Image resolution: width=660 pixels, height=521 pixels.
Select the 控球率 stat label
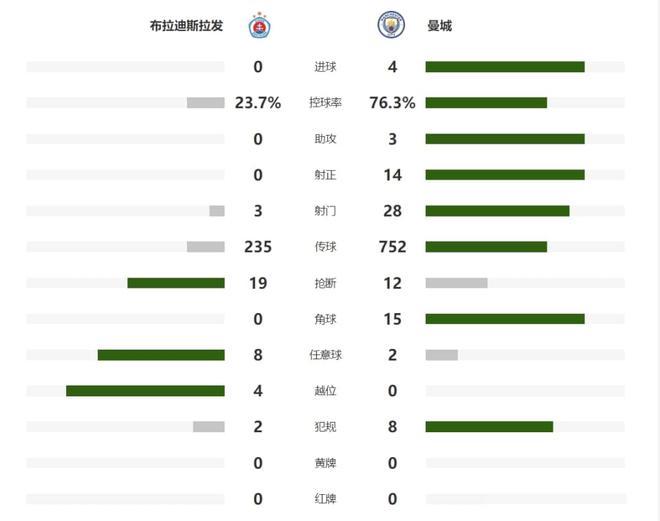pos(324,103)
